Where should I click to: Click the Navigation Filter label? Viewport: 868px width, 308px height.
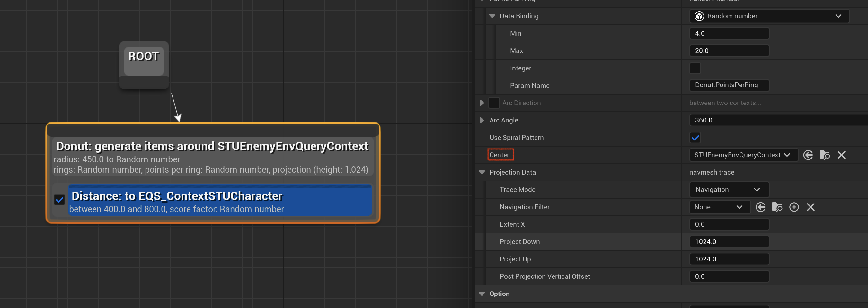pos(524,207)
